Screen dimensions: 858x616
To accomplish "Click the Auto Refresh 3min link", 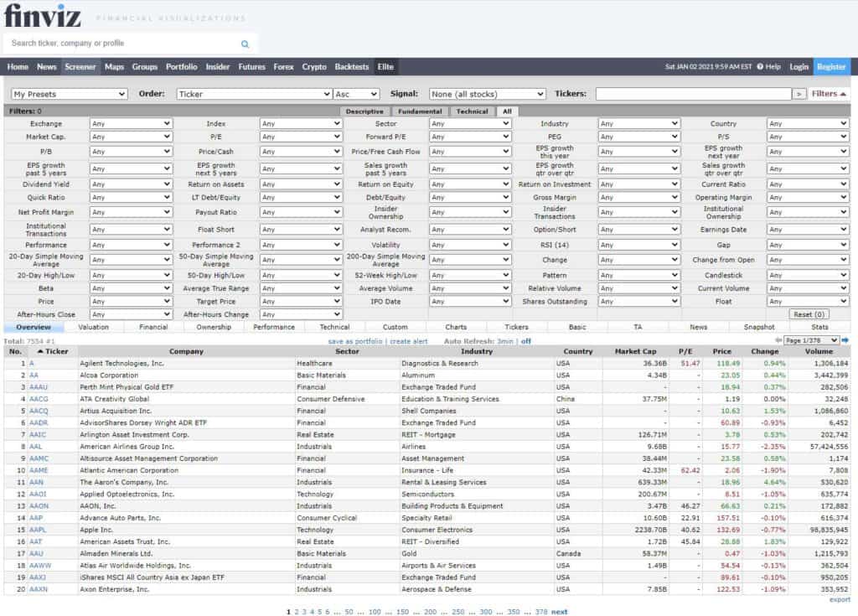I will [x=504, y=341].
